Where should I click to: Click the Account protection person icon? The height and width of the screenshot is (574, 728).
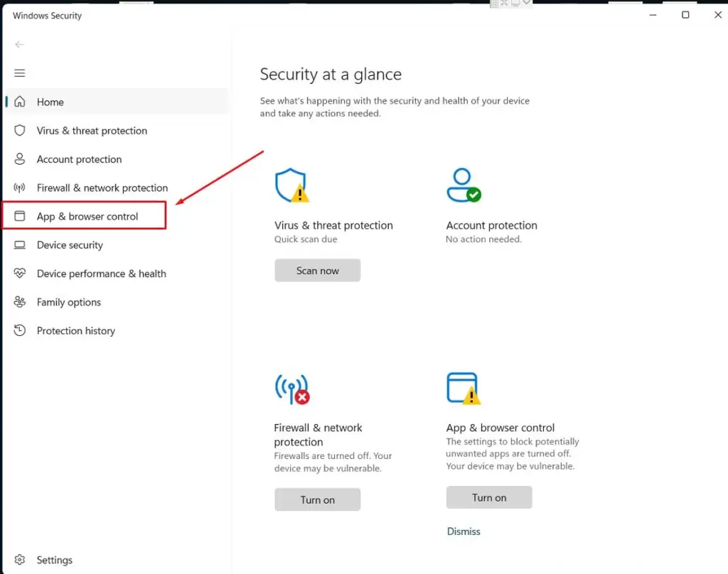tap(463, 185)
